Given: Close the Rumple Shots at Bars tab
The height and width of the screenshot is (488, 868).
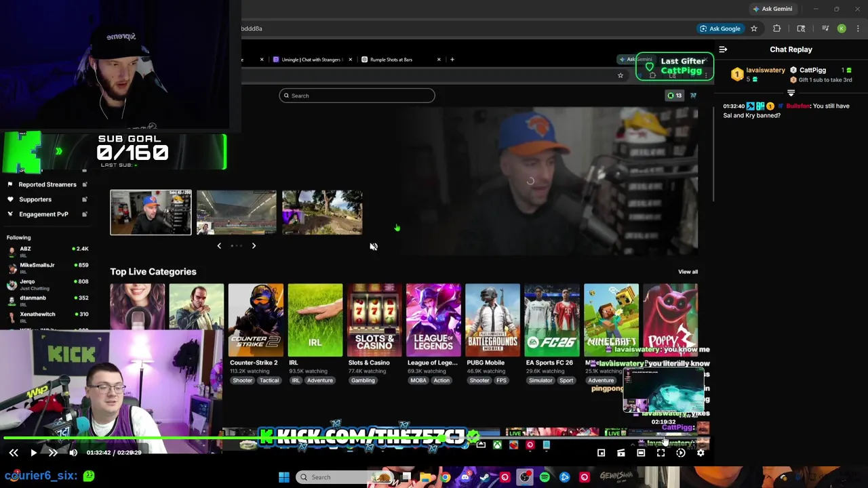Looking at the screenshot, I should pyautogui.click(x=439, y=60).
